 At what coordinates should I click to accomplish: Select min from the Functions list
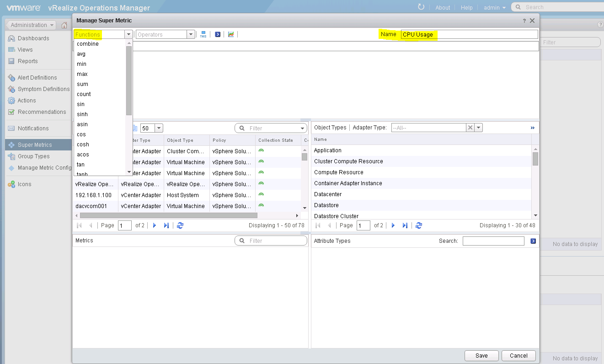pyautogui.click(x=100, y=64)
